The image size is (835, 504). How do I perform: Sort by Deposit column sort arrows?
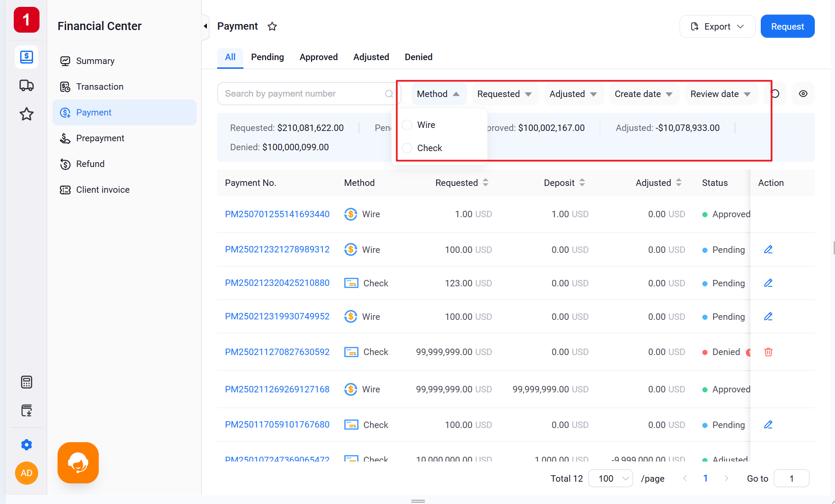point(582,182)
